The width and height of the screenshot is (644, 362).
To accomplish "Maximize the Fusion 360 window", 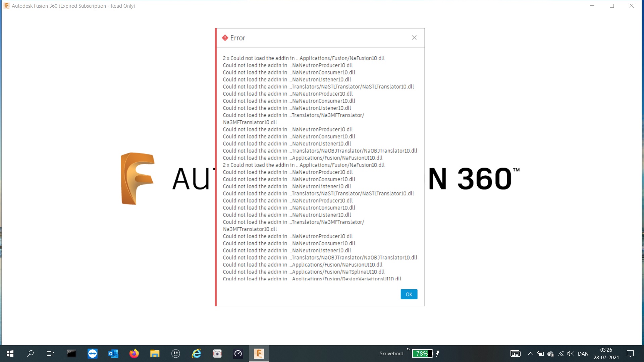I will click(x=612, y=6).
